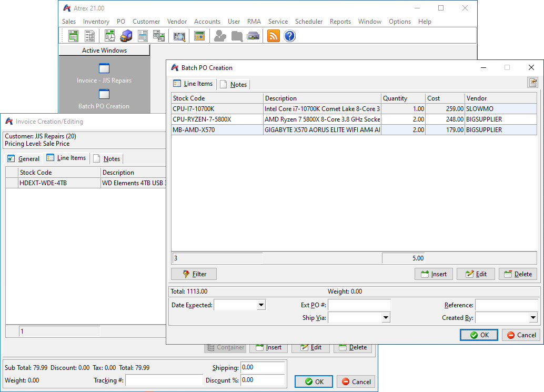544x392 pixels.
Task: Open the Reports menu
Action: (x=340, y=22)
